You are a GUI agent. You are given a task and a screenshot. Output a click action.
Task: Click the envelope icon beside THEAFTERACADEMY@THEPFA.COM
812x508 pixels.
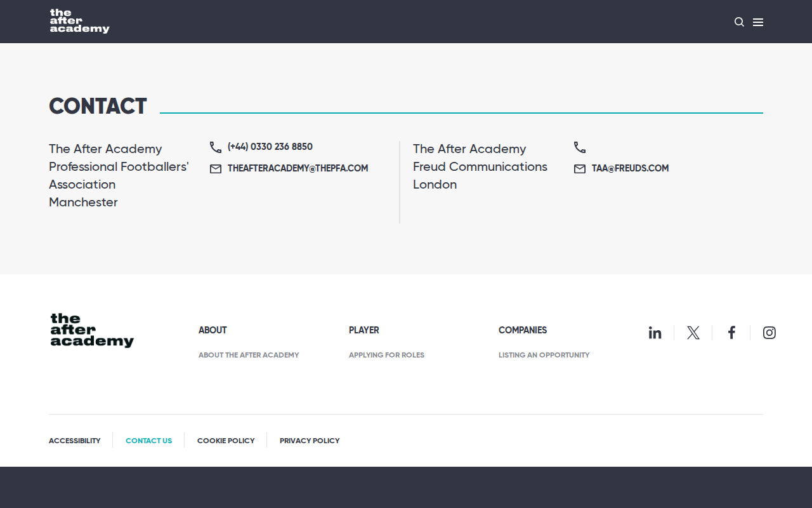pos(216,169)
